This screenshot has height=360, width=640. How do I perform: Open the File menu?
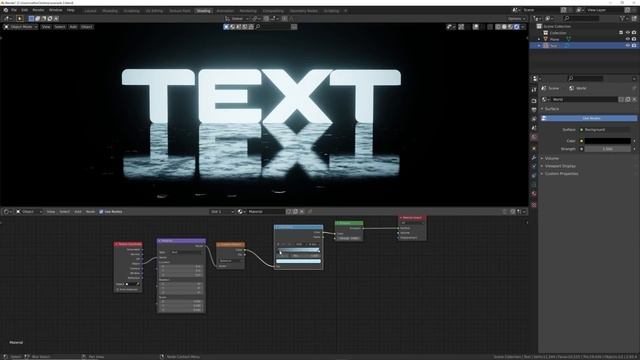pyautogui.click(x=14, y=10)
